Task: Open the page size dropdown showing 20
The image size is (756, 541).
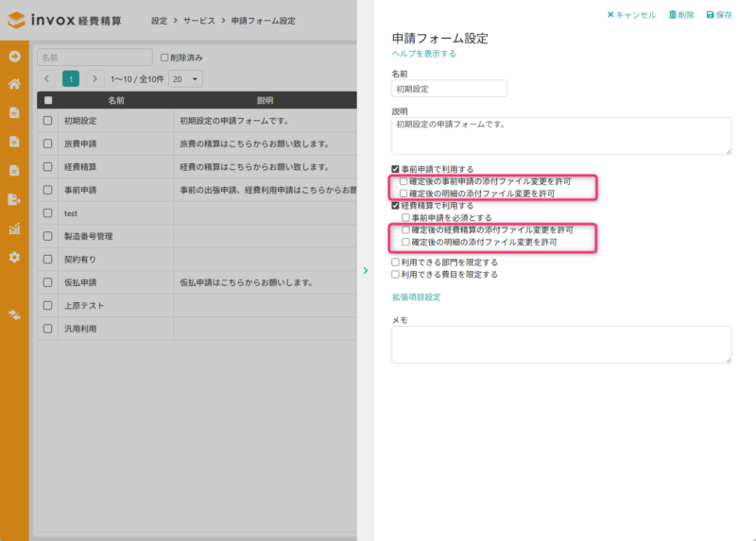Action: [185, 79]
